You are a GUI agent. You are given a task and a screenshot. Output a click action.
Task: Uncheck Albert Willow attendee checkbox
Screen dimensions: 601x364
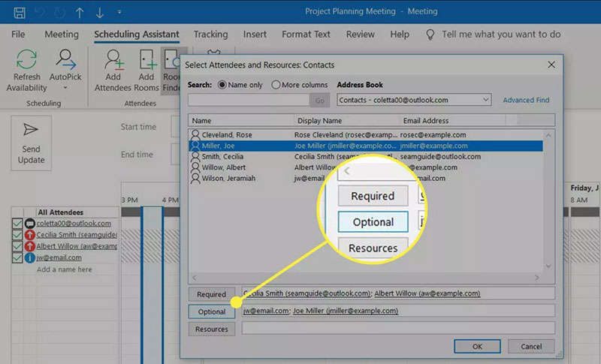pyautogui.click(x=17, y=246)
